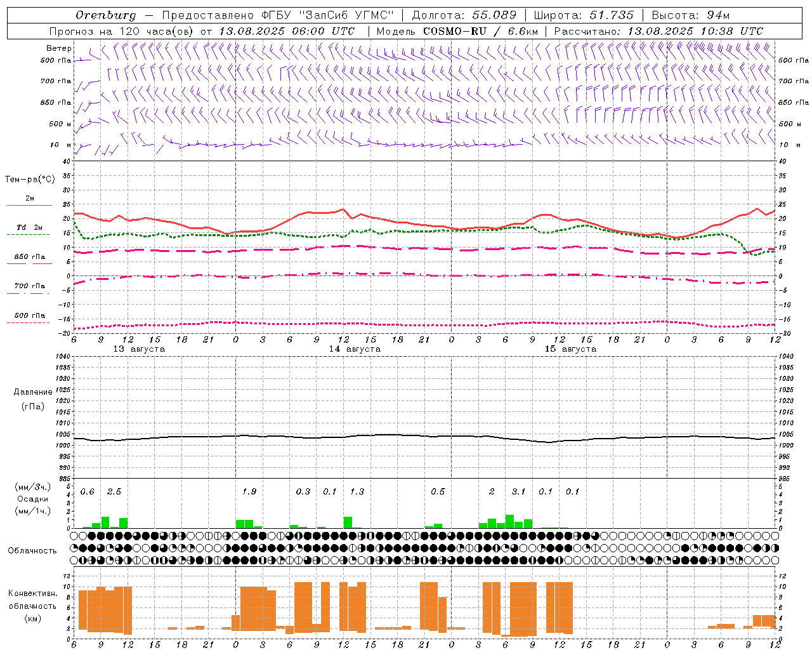Click the Orenburg station name in the header
812x650 pixels.
click(x=105, y=15)
